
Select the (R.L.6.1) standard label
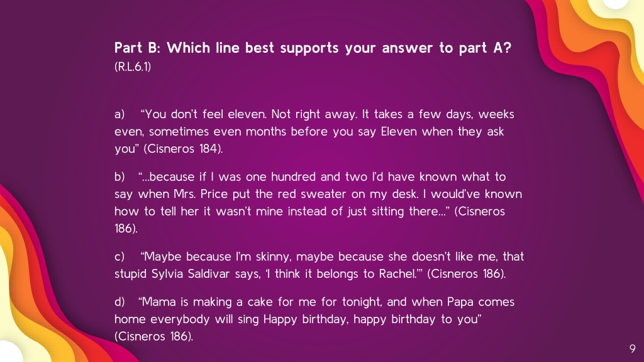coord(133,67)
